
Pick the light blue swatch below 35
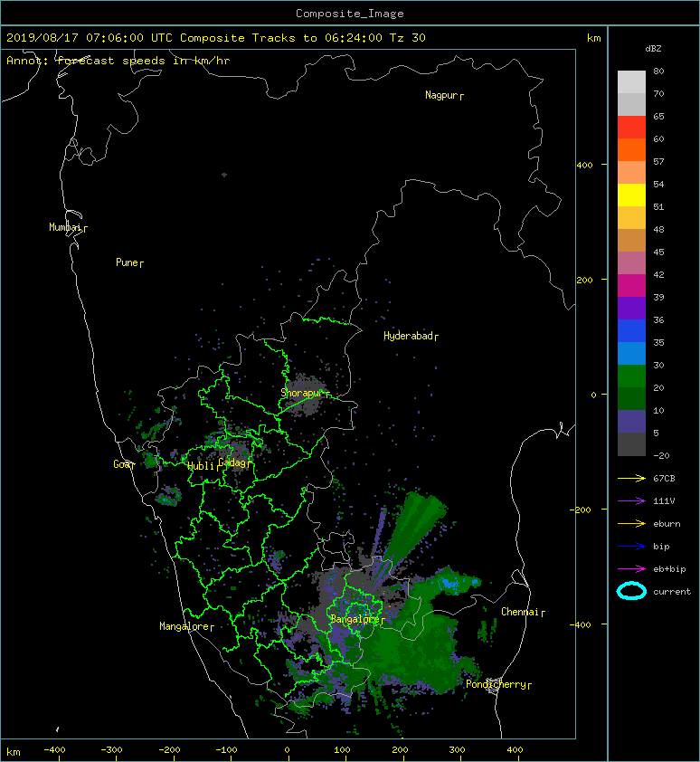[631, 353]
